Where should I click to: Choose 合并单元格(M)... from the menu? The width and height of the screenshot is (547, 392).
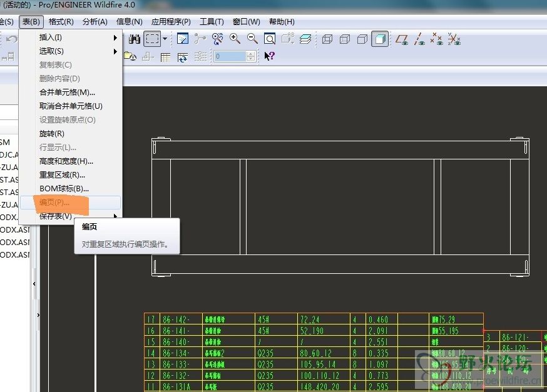pos(71,93)
